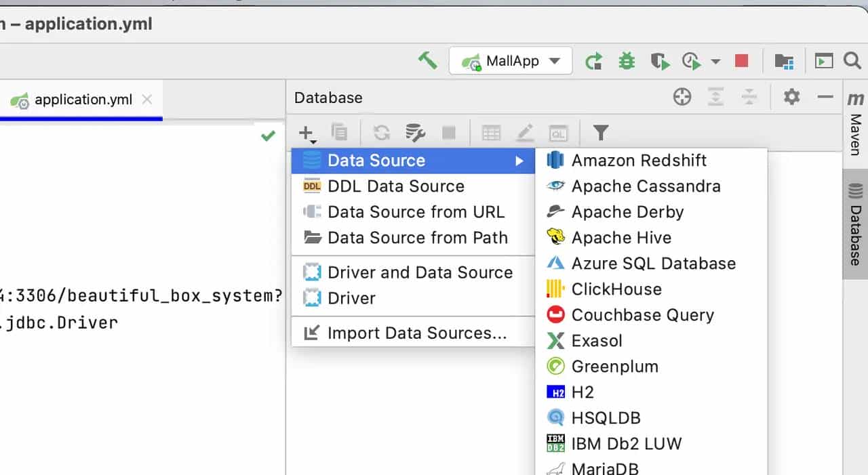Click the Build project hammer icon

tap(427, 61)
